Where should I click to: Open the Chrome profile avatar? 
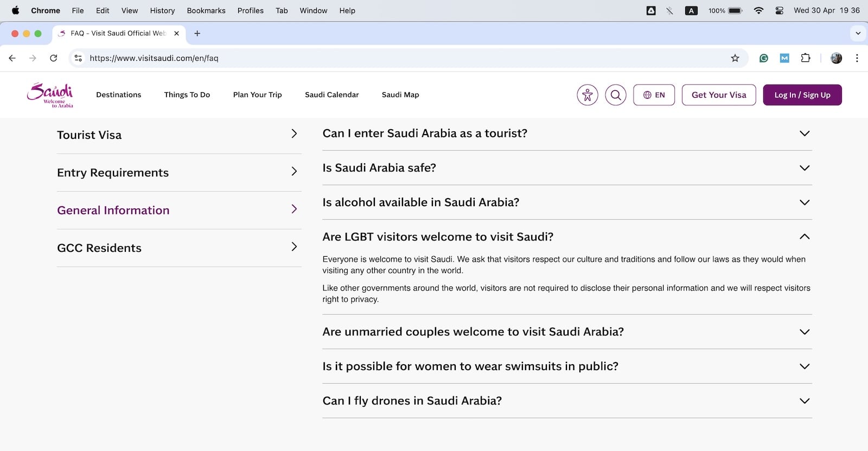tap(837, 58)
